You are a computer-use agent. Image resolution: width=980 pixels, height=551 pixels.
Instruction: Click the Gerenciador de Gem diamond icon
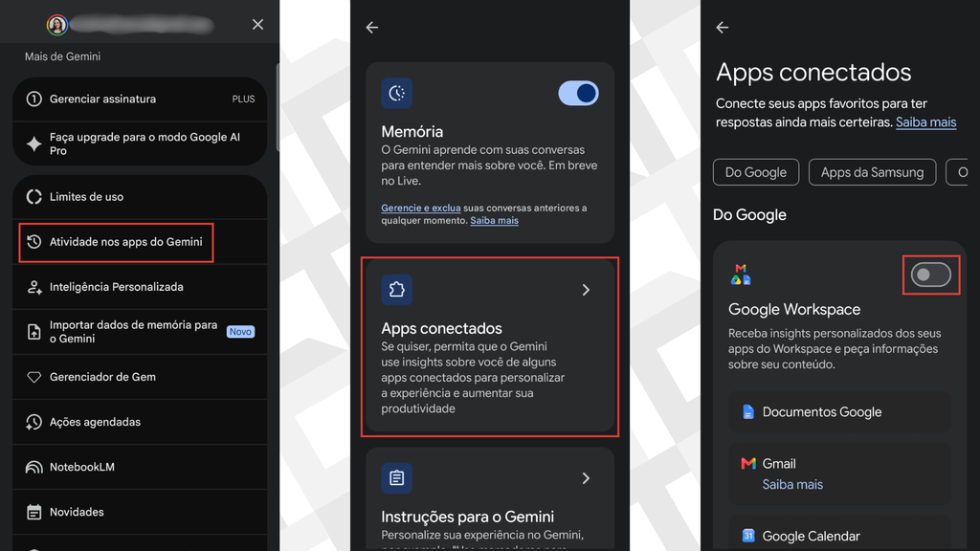tap(33, 377)
